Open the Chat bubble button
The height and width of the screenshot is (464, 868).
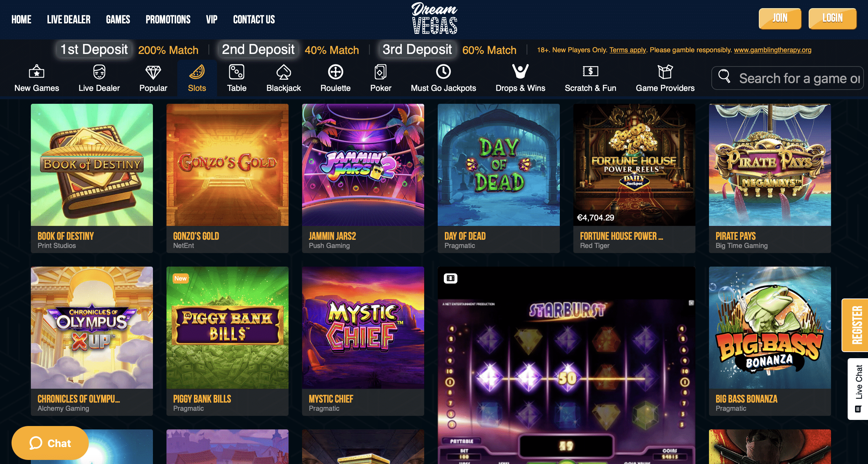tap(50, 443)
